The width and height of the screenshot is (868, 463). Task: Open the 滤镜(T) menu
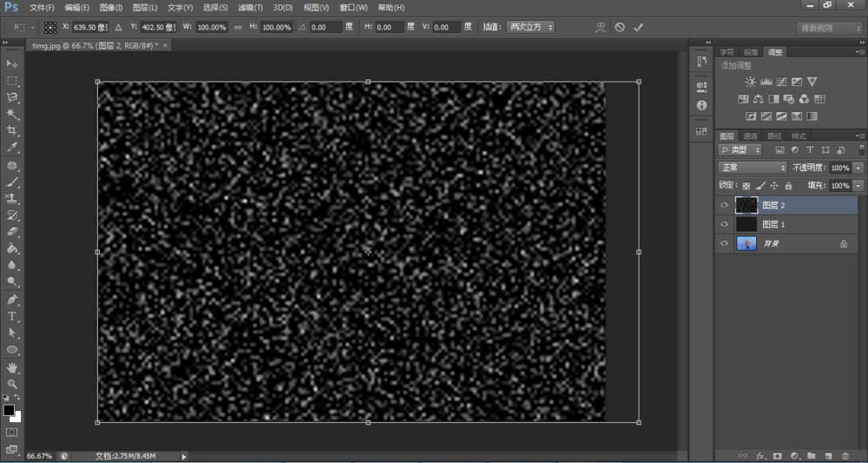point(251,8)
